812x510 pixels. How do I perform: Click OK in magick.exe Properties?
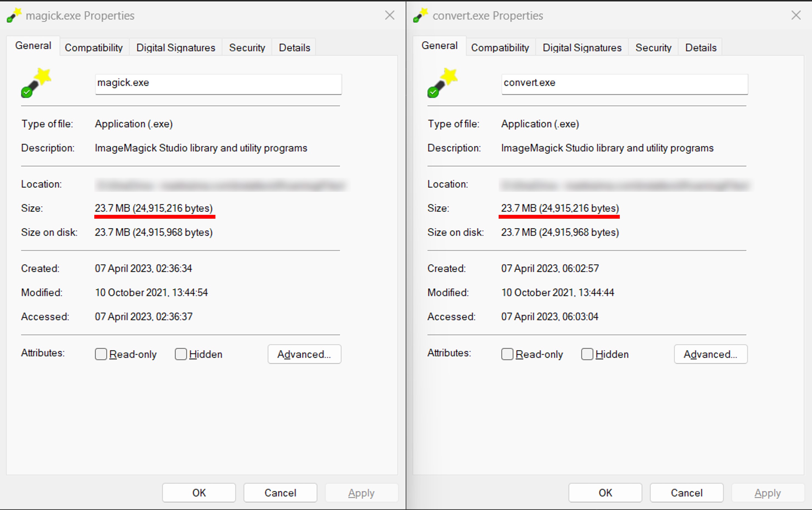[199, 493]
